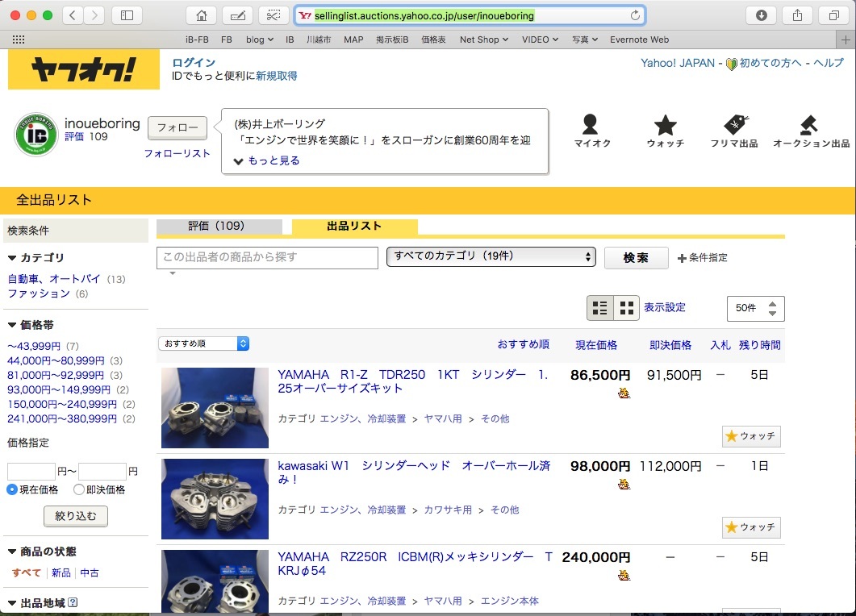Reload the page in address bar
This screenshot has width=856, height=616.
tap(635, 15)
